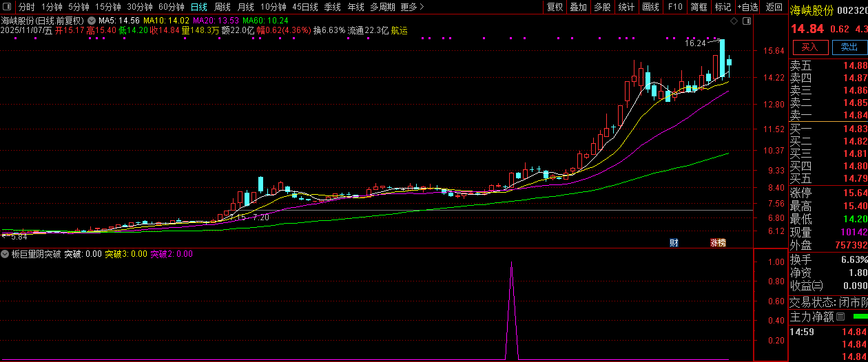This screenshot has width=868, height=362.
Task: Toggle the 简框 simple frame view
Action: (699, 7)
